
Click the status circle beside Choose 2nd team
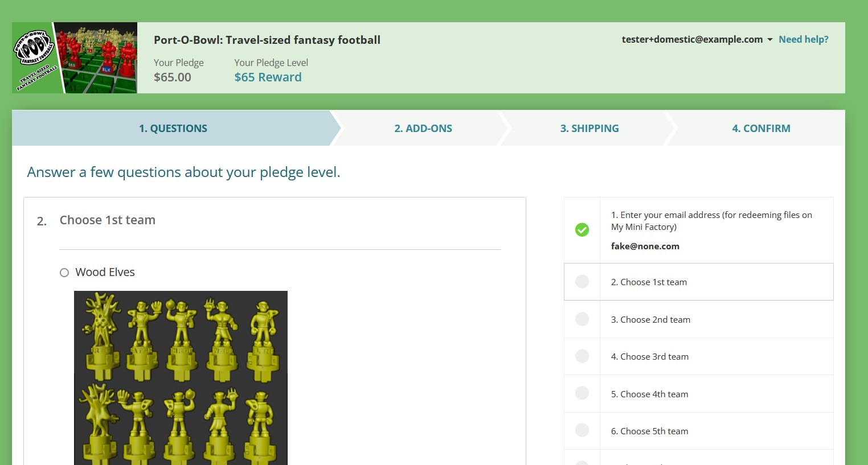click(x=582, y=319)
